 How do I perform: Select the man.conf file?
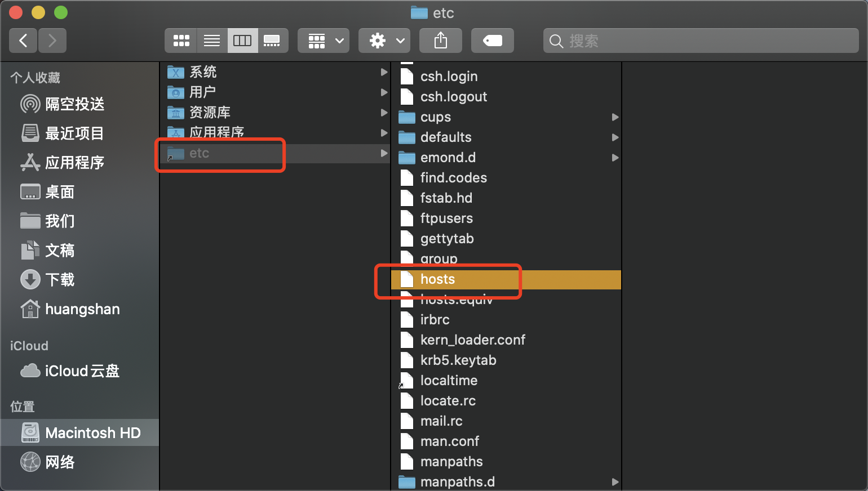pos(506,441)
